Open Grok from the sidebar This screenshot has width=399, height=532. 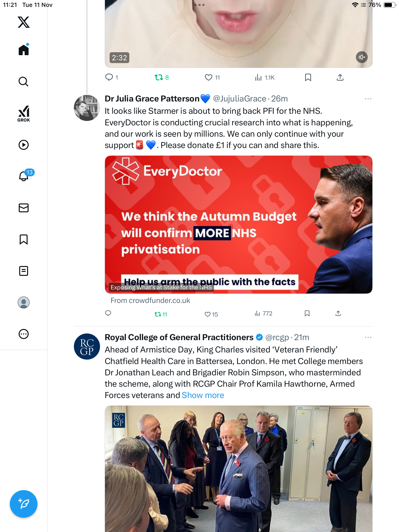pos(24,114)
